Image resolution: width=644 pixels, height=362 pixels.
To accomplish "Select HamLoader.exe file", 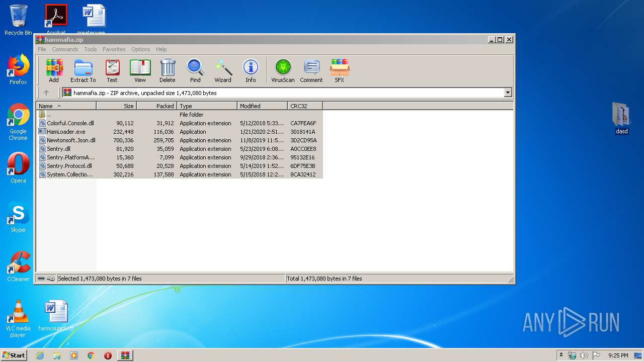I will point(180,132).
